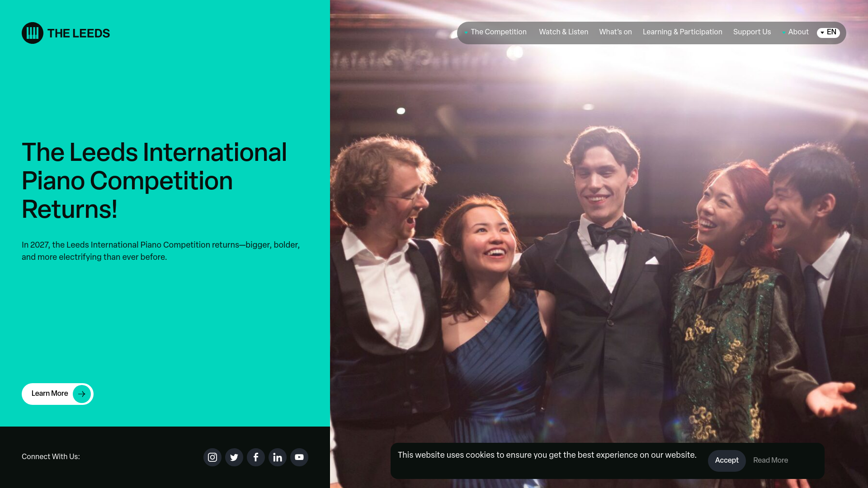868x488 pixels.
Task: Open the Instagram social link
Action: pyautogui.click(x=212, y=457)
